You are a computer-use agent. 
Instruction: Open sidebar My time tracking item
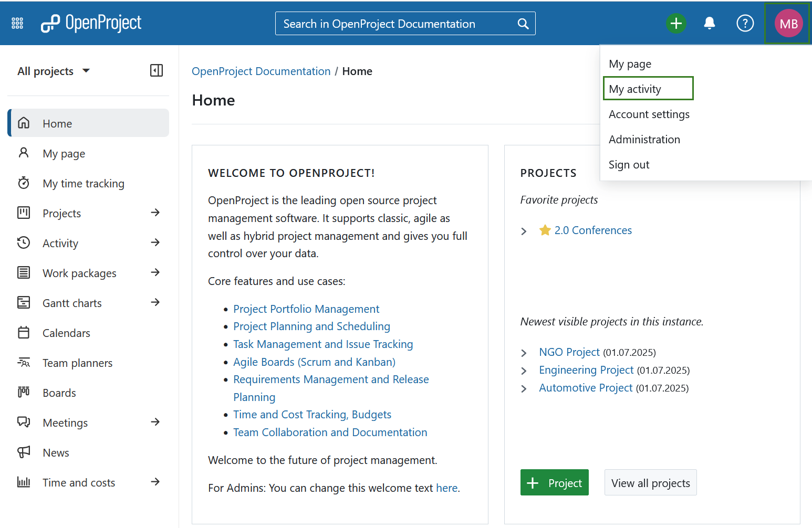point(88,183)
